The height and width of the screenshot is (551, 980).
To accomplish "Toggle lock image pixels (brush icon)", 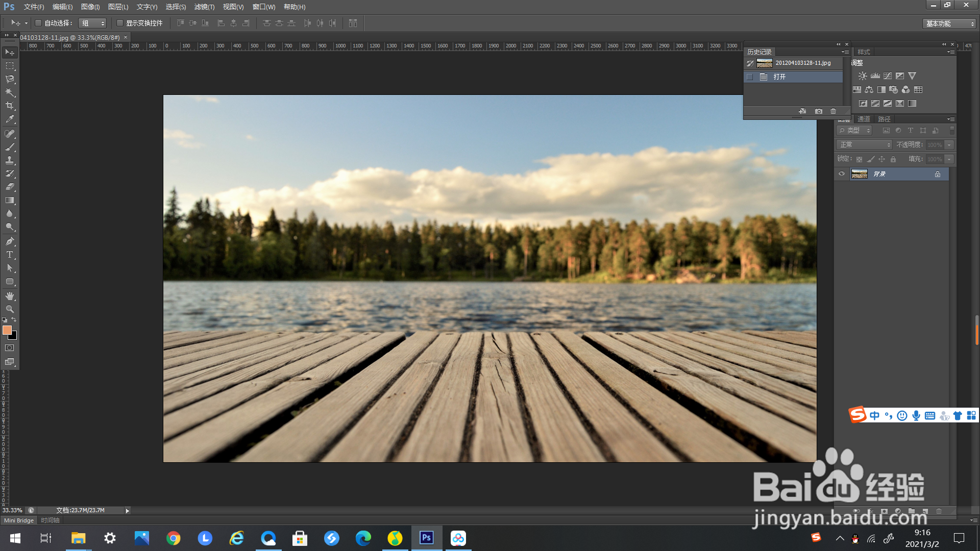I will (871, 159).
